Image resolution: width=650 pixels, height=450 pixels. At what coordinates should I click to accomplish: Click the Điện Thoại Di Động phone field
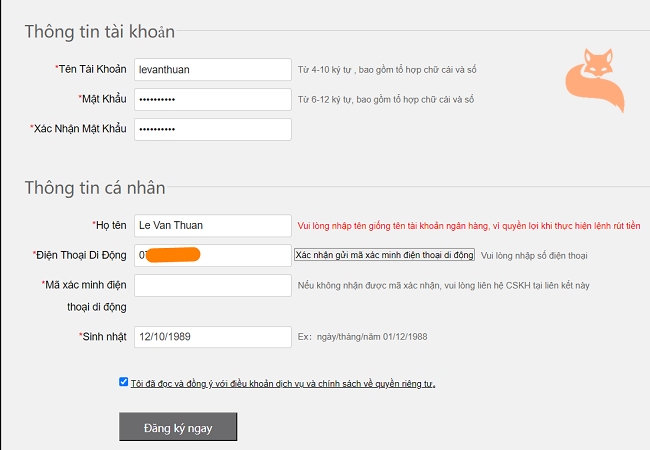[x=213, y=255]
